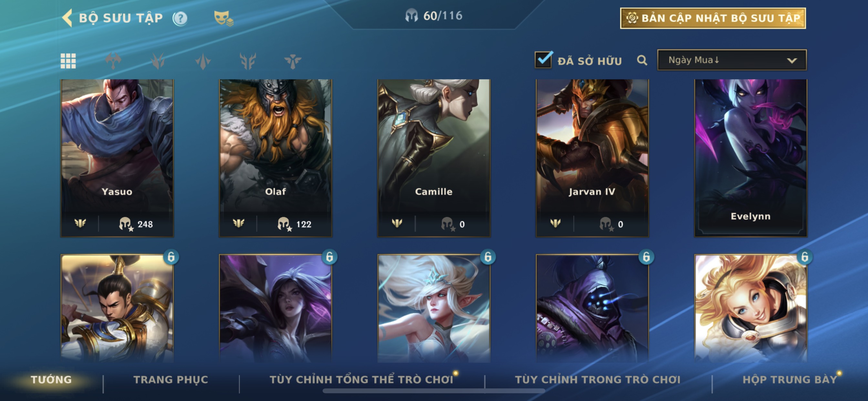
Task: Select the all-champions grid filter icon
Action: [68, 61]
